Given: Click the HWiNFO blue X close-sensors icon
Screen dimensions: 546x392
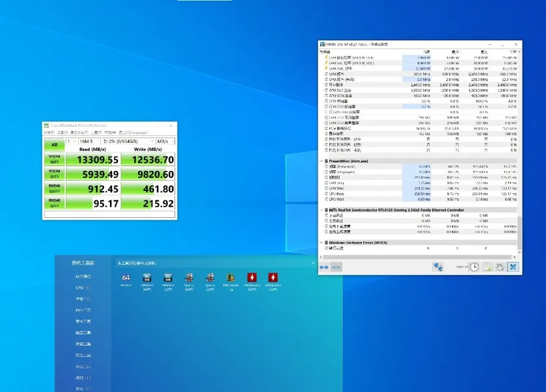Looking at the screenshot, I should 513,267.
